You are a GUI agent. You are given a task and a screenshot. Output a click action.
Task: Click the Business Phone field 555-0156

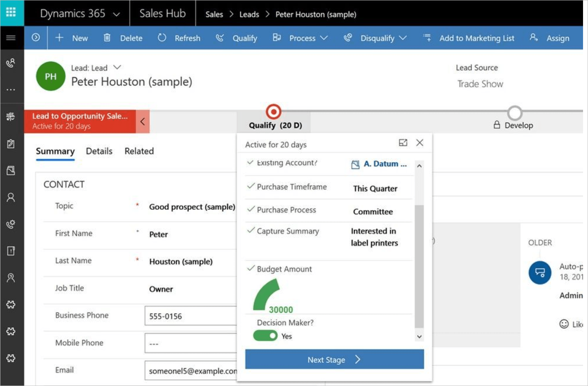(x=190, y=316)
